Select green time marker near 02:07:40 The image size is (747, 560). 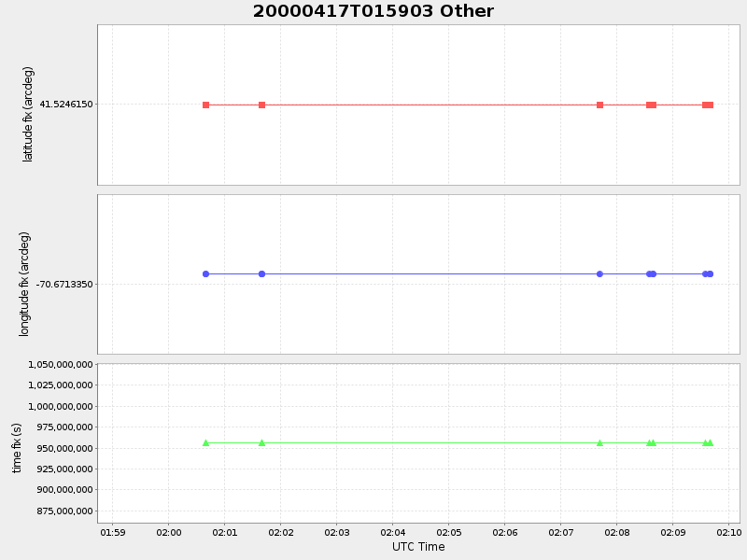[x=599, y=442]
